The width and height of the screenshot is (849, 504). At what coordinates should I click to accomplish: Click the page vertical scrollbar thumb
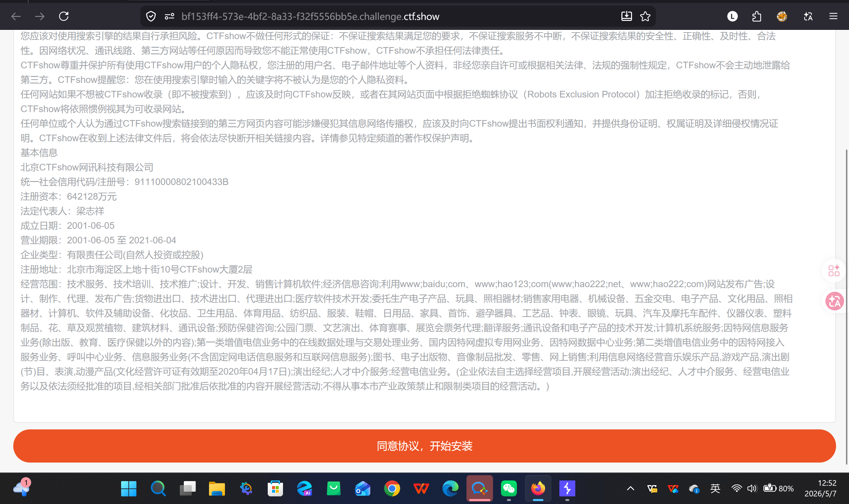point(846,307)
